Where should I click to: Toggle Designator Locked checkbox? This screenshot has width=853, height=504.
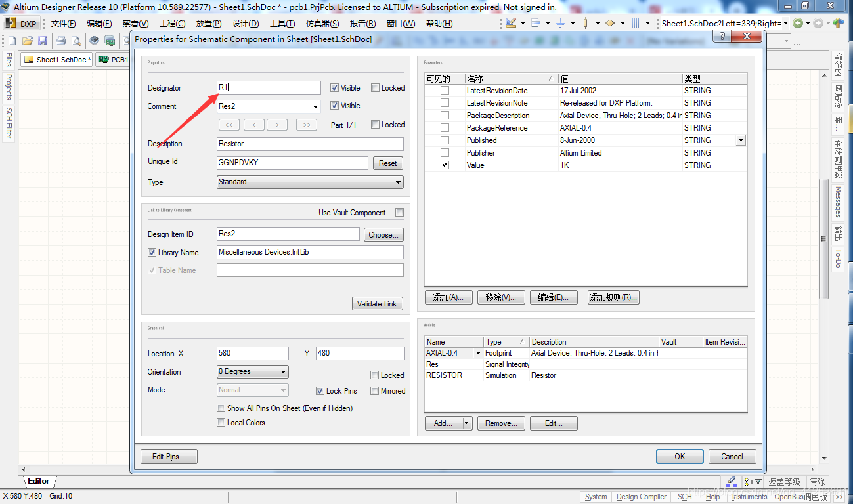click(x=375, y=88)
